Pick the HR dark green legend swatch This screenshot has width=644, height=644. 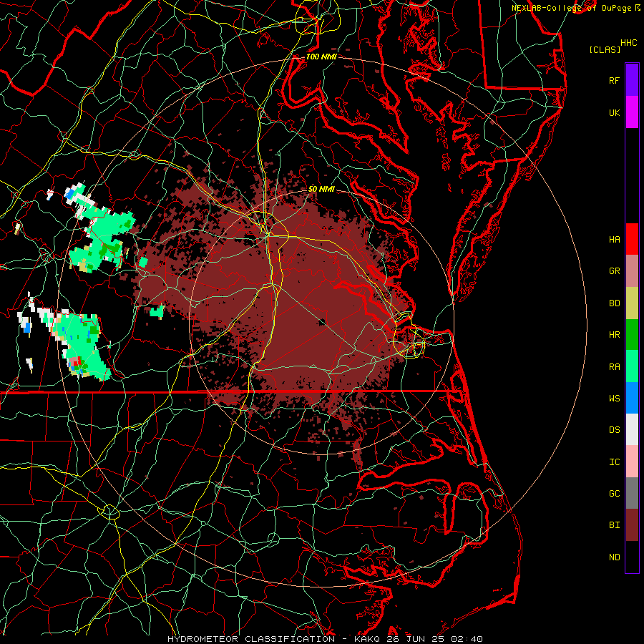pyautogui.click(x=632, y=335)
